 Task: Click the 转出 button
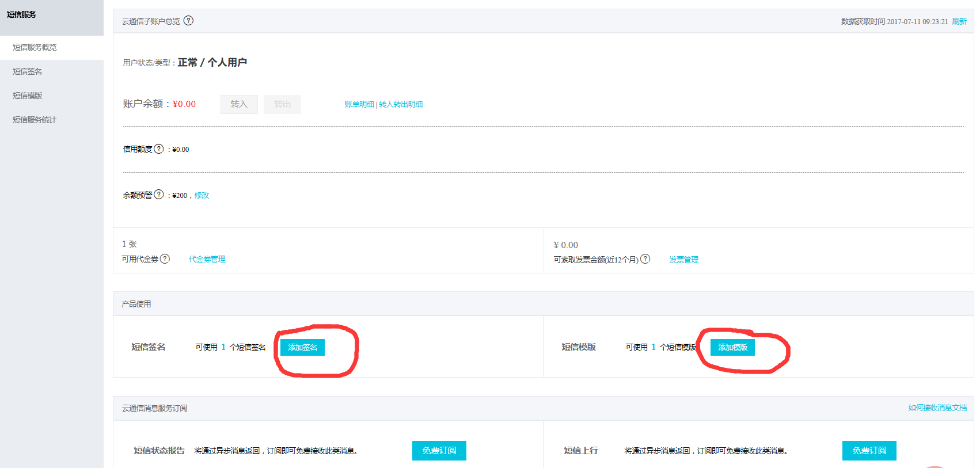pos(282,104)
